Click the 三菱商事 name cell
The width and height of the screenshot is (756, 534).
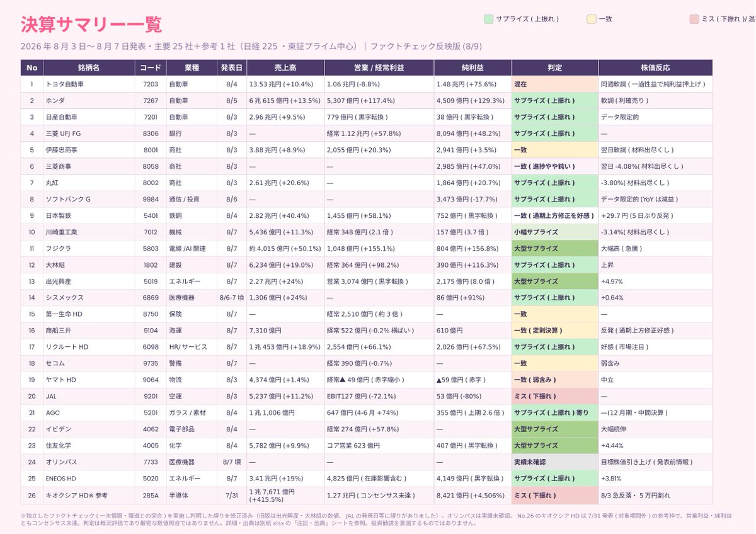pyautogui.click(x=89, y=166)
